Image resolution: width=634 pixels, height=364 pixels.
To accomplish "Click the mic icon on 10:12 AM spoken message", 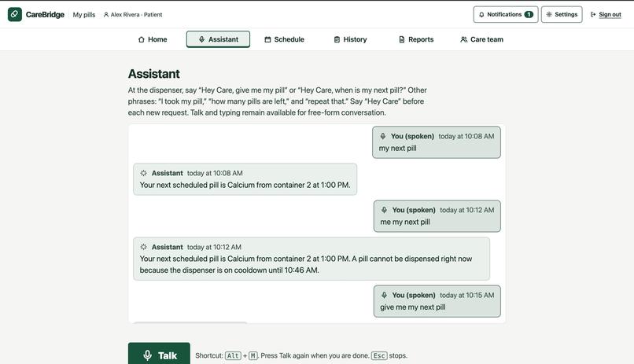I will 384,210.
